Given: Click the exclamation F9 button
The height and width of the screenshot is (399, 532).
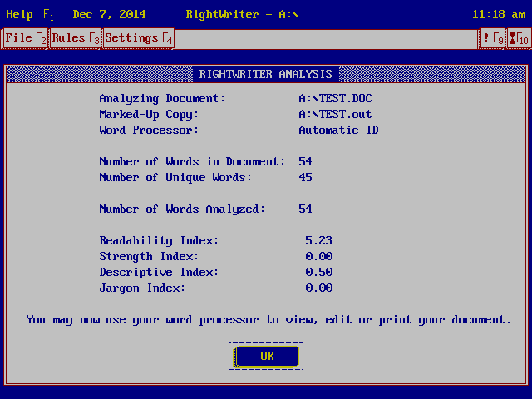Looking at the screenshot, I should pyautogui.click(x=493, y=38).
